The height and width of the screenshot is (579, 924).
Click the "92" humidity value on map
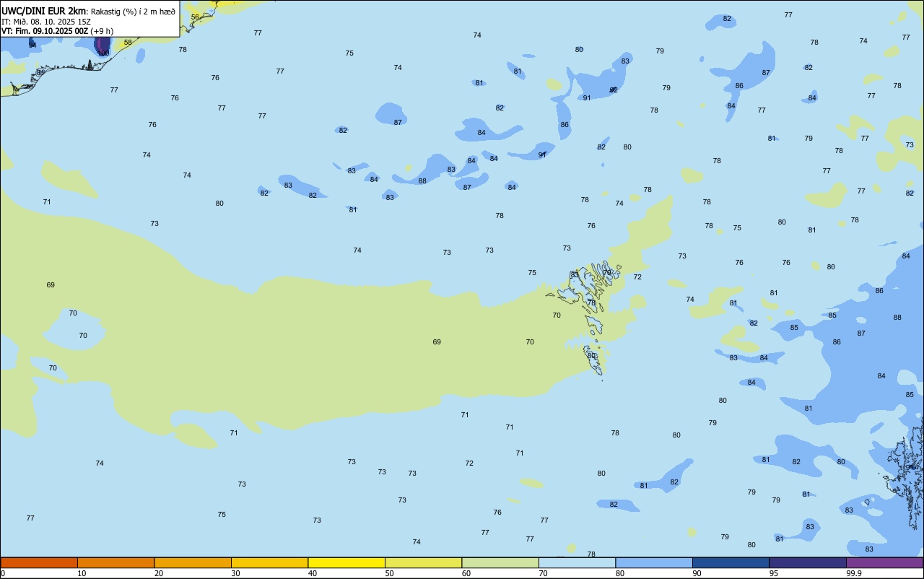click(614, 90)
